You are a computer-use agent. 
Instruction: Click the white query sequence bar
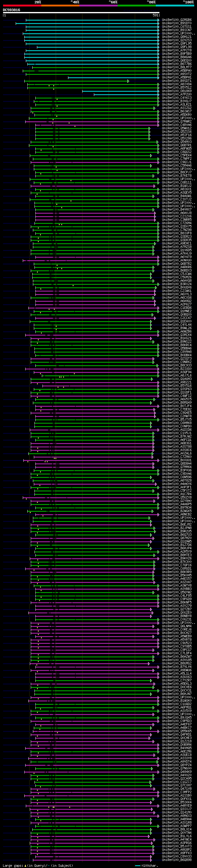click(81, 13)
